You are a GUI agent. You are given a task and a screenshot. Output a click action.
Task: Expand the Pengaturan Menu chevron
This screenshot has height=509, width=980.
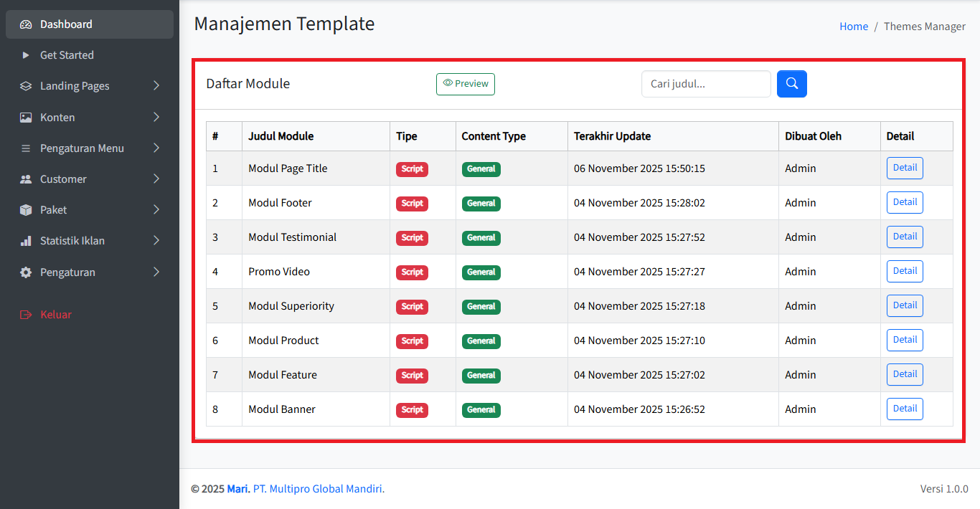click(x=156, y=148)
